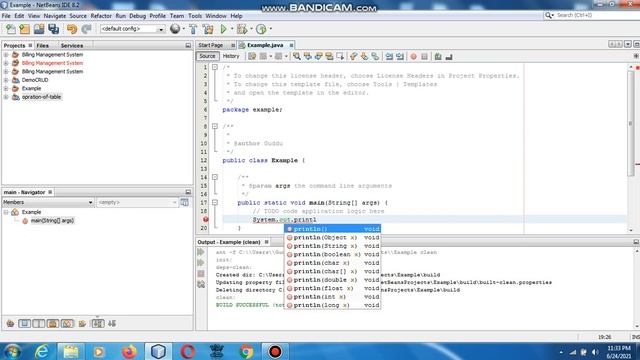Image resolution: width=640 pixels, height=360 pixels.
Task: Open the Tools menu
Action: (x=195, y=16)
